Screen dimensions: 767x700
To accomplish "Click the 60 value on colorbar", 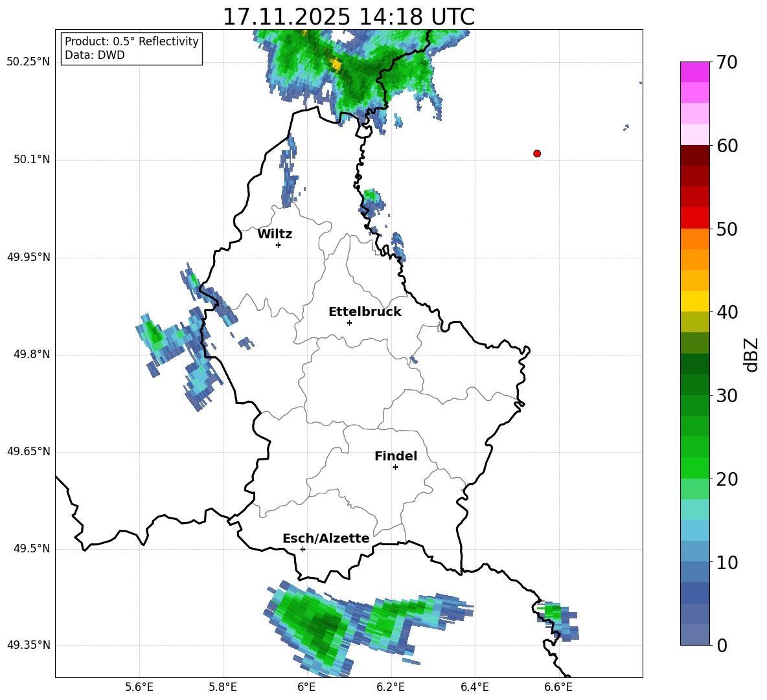I will tap(727, 146).
